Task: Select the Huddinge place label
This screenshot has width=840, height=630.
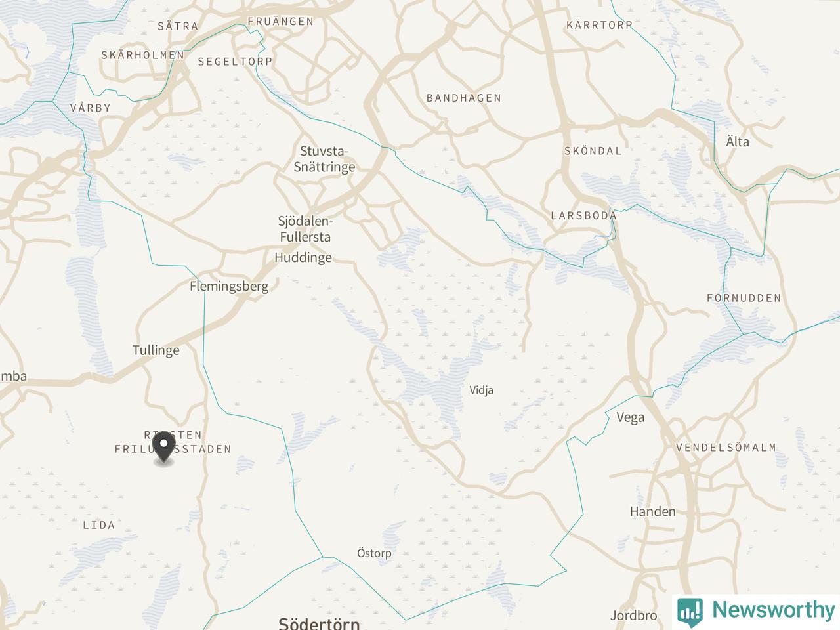Action: pyautogui.click(x=303, y=257)
